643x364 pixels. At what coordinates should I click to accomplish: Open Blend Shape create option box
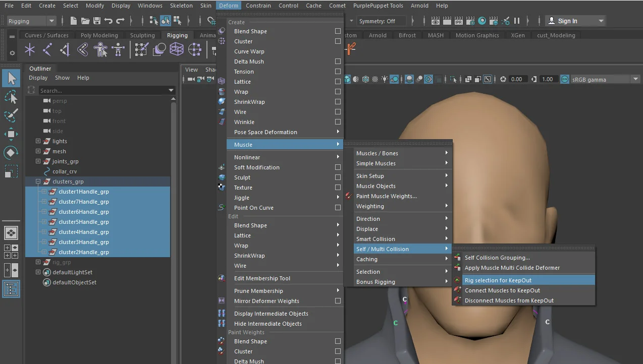click(x=338, y=31)
